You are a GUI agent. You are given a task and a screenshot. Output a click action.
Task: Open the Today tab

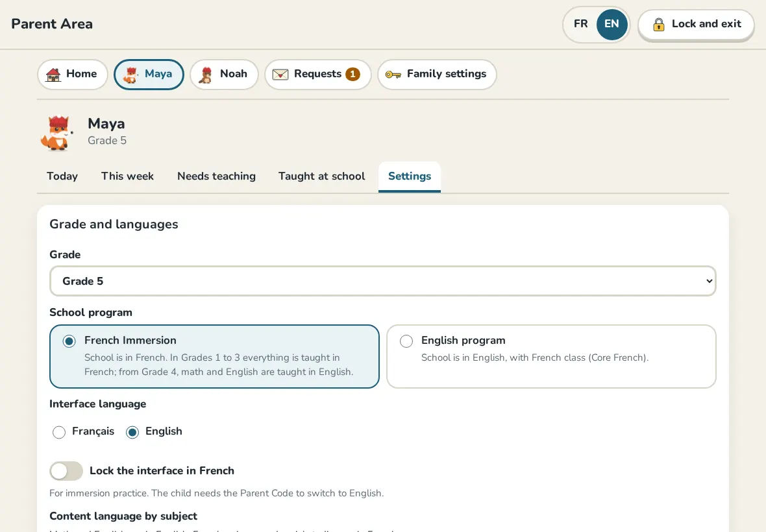coord(62,176)
